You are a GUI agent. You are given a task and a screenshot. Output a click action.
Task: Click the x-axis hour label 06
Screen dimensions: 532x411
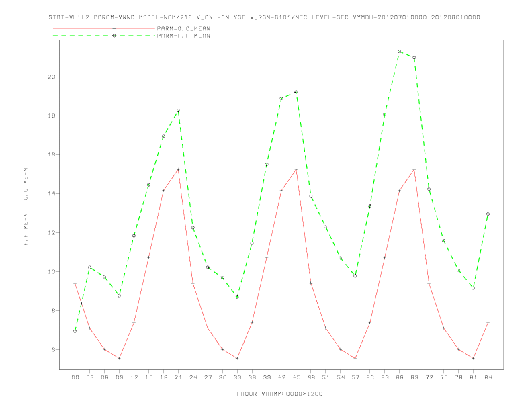pyautogui.click(x=105, y=377)
